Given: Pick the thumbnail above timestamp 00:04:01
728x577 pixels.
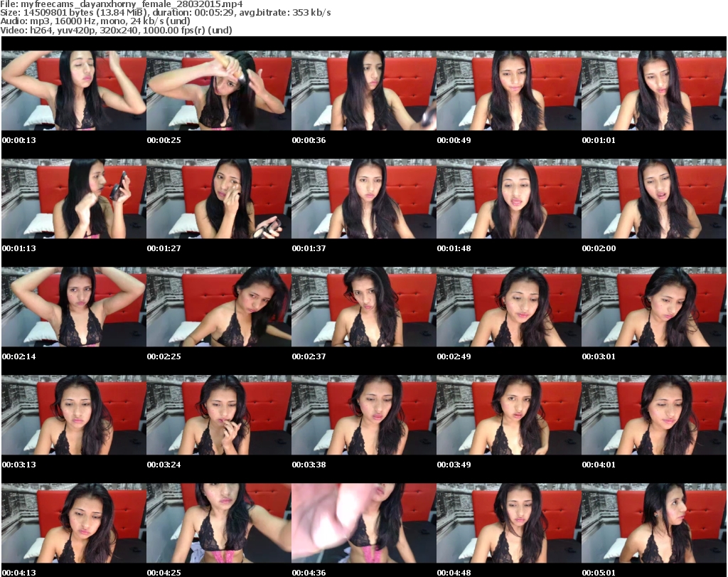Looking at the screenshot, I should (654, 415).
